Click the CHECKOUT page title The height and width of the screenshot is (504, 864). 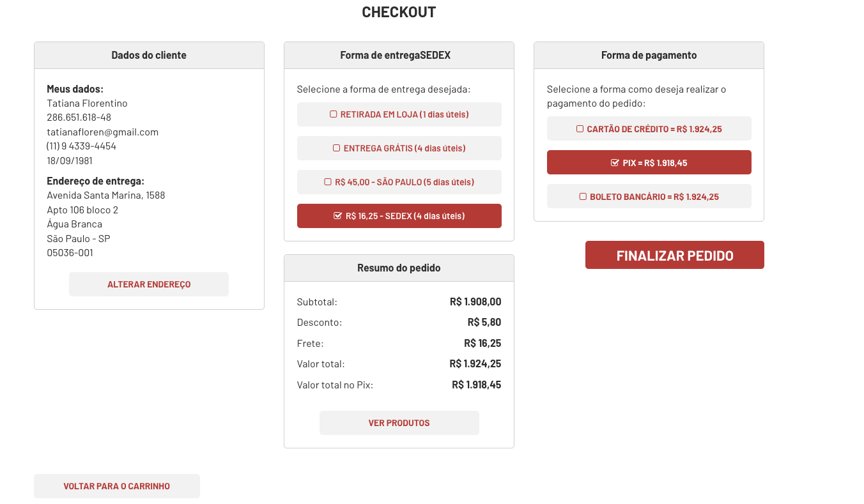pos(399,12)
